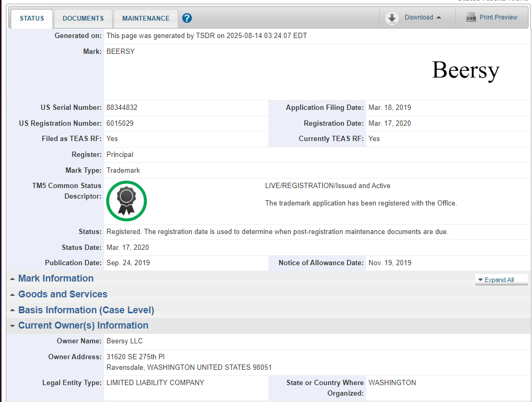Image resolution: width=532 pixels, height=402 pixels.
Task: Expand the Goods and Services section
Action: (x=62, y=294)
